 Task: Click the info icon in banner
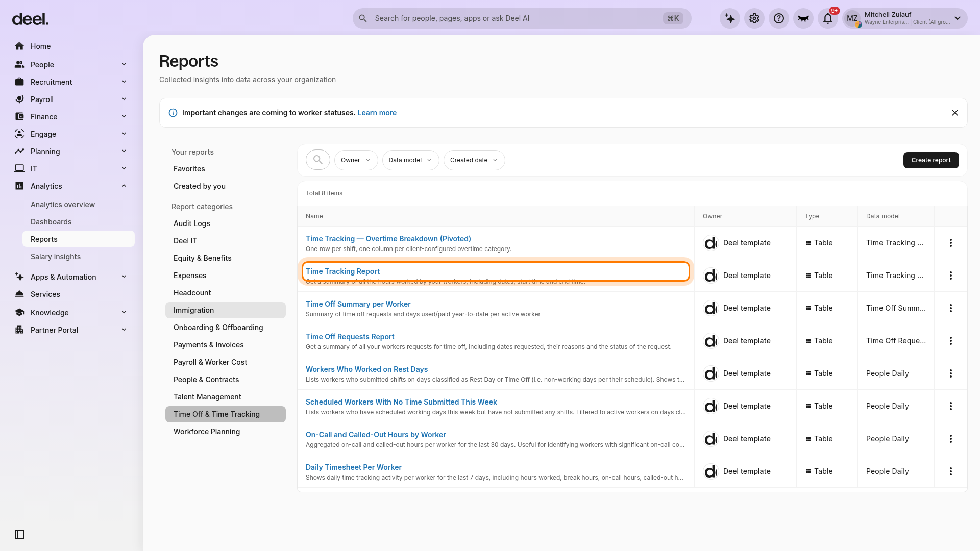173,113
